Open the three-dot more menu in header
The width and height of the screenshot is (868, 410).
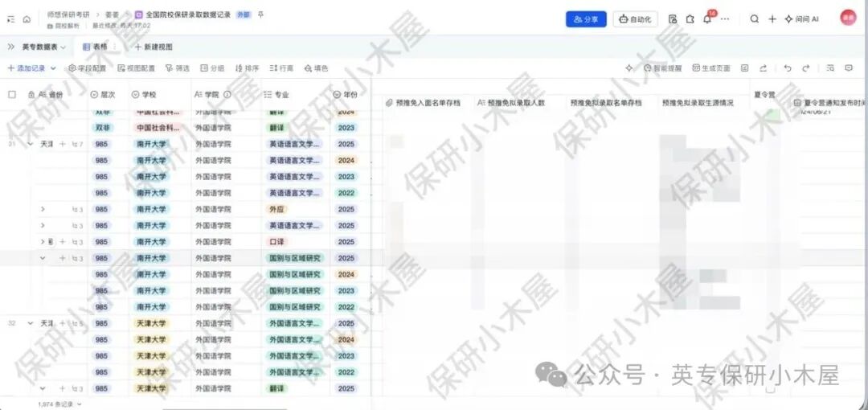[725, 18]
